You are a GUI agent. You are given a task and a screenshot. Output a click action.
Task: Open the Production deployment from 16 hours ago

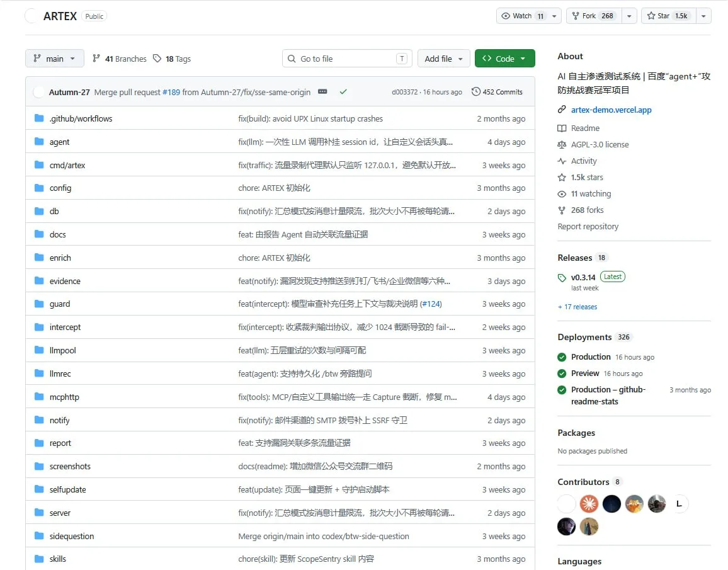click(591, 356)
